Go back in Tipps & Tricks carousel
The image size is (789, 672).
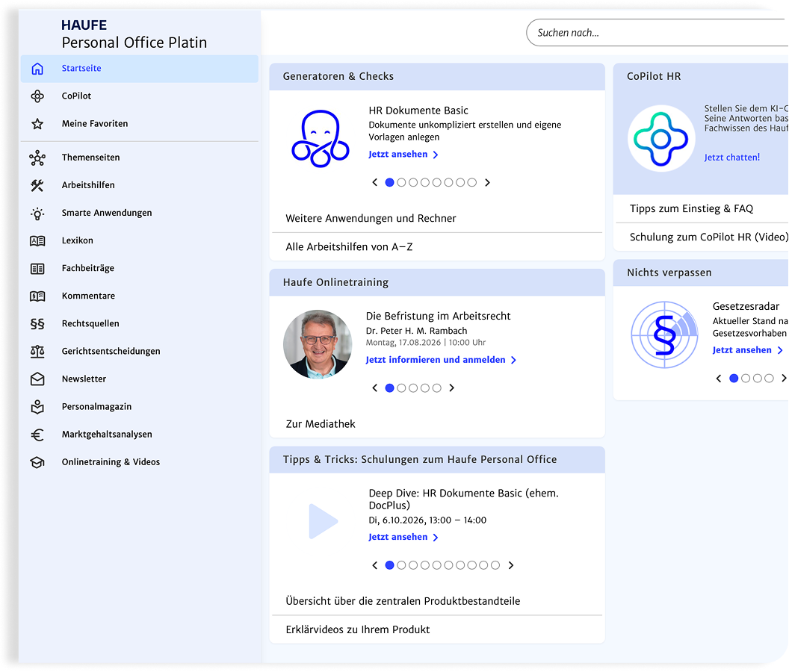[x=374, y=565]
